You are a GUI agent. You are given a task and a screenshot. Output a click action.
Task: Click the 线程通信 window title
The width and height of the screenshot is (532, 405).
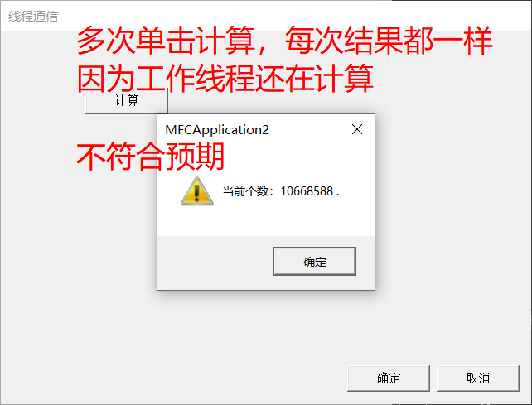pos(33,17)
